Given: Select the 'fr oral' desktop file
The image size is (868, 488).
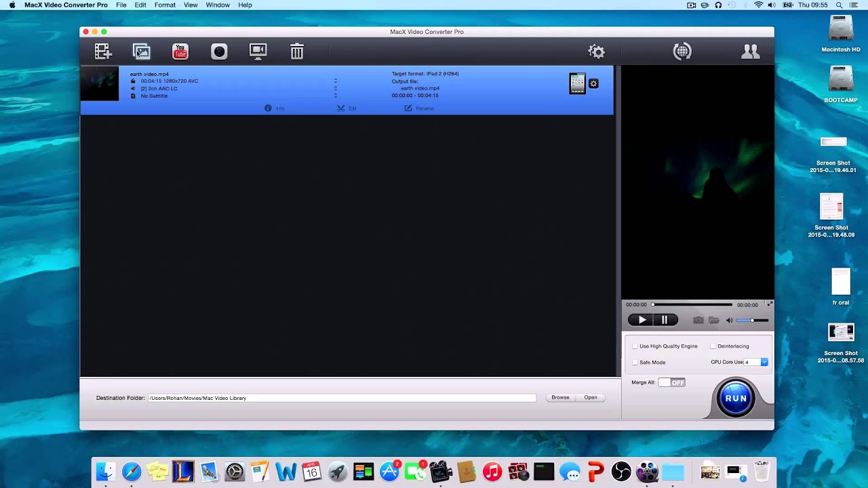Looking at the screenshot, I should point(840,287).
